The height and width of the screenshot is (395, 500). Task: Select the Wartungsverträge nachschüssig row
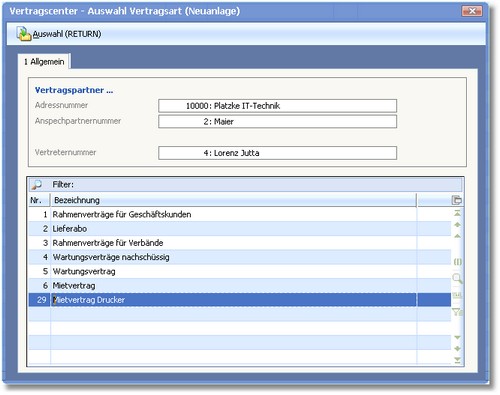pyautogui.click(x=240, y=257)
